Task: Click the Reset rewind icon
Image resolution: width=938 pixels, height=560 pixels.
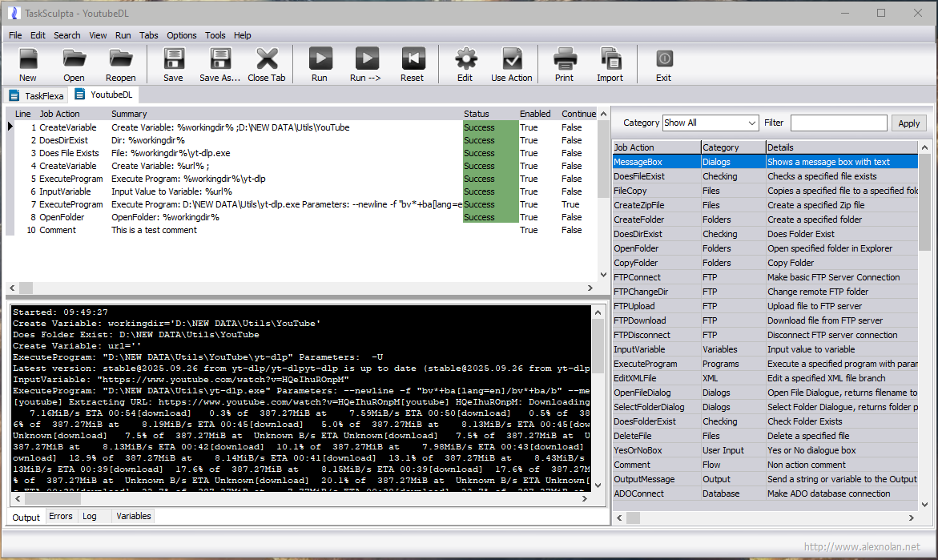Action: coord(412,59)
